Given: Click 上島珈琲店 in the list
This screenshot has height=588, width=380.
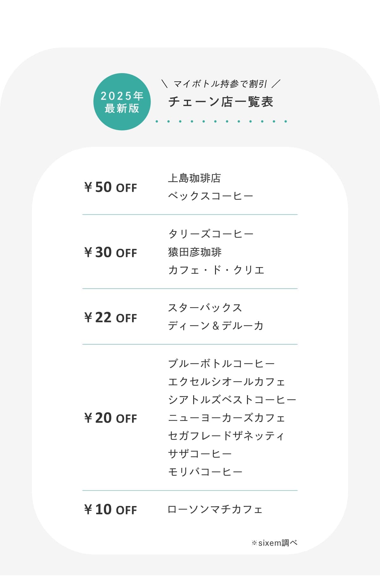Looking at the screenshot, I should click(x=194, y=178).
